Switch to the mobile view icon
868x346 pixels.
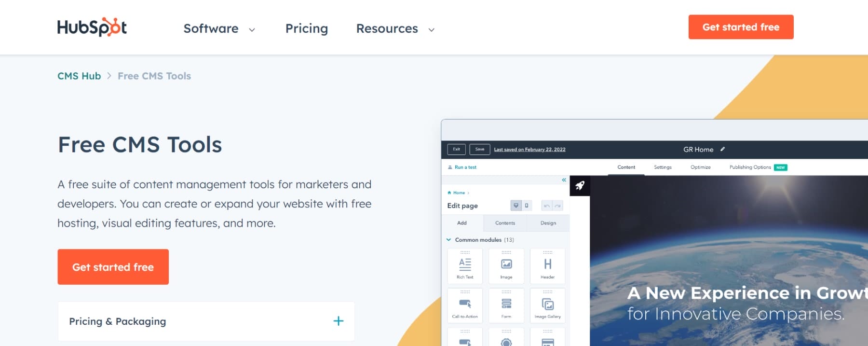tap(527, 206)
